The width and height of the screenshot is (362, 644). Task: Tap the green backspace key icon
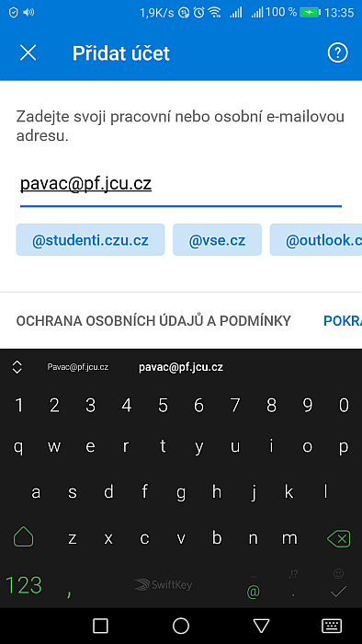tap(339, 538)
